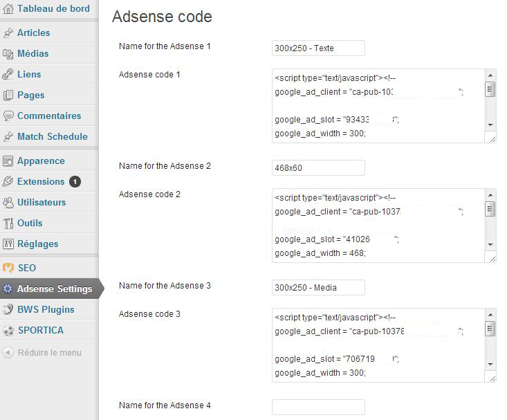Click the Adsense Settings gear icon
This screenshot has height=420, width=507.
click(x=8, y=289)
